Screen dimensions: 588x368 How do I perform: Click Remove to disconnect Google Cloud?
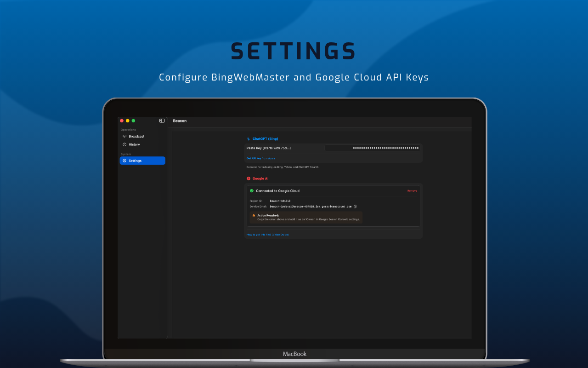click(x=412, y=191)
